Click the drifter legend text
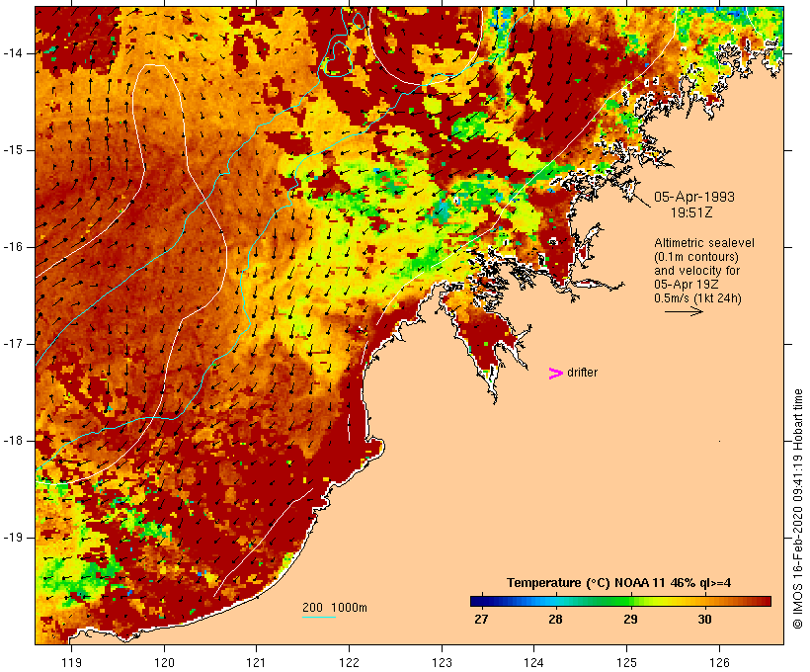This screenshot has width=810, height=672. (582, 373)
